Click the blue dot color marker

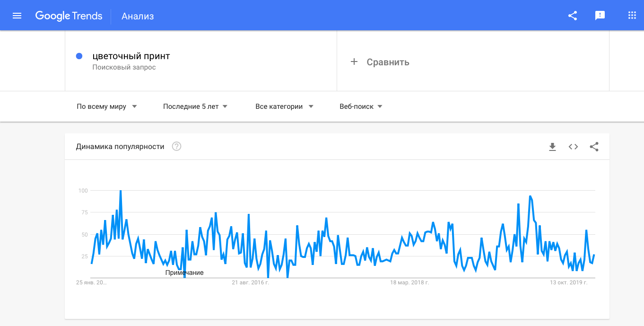(x=79, y=56)
